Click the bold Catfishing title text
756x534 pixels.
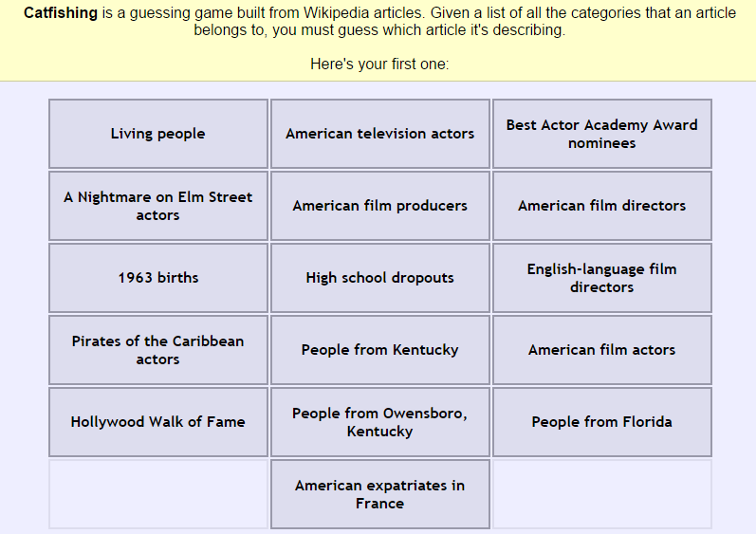(60, 13)
